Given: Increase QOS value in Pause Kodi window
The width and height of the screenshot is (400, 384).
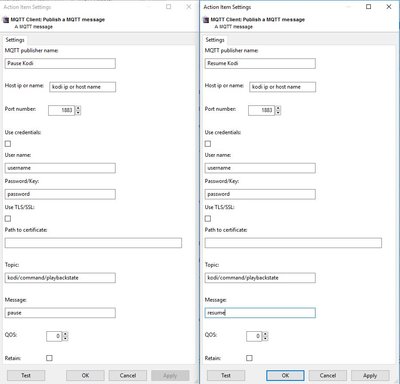Looking at the screenshot, I should click(65, 334).
